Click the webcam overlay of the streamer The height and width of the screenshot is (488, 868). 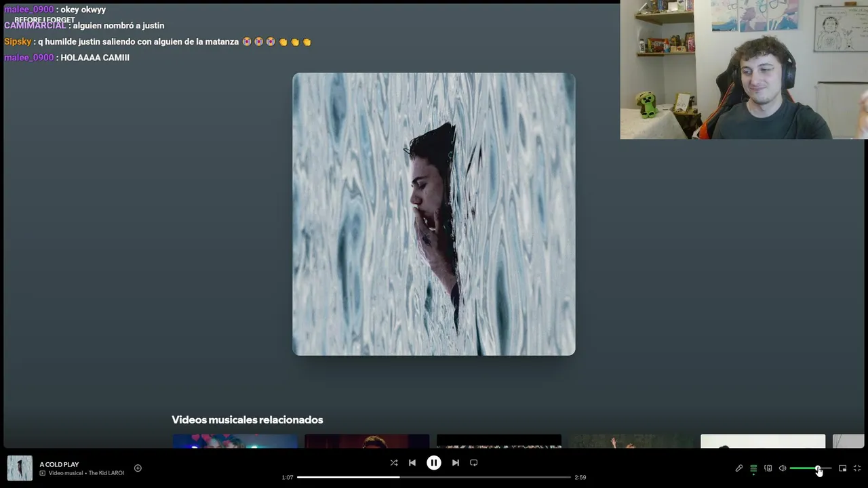tap(744, 69)
